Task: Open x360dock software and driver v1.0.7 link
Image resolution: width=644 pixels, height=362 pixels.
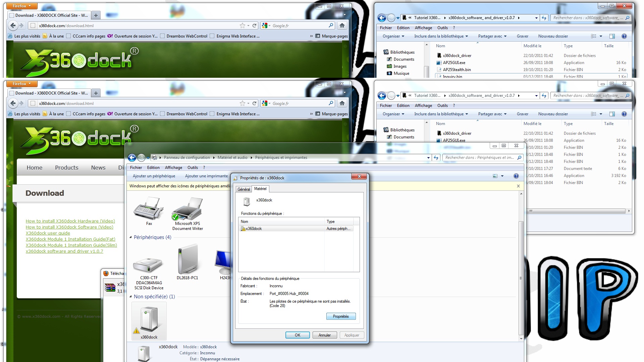Action: pos(64,251)
